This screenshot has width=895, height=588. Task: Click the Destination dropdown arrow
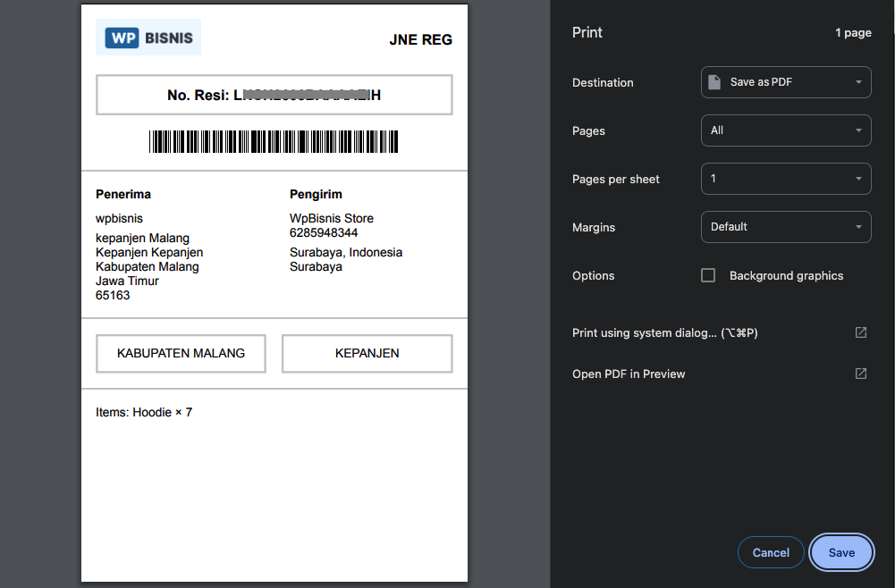click(x=858, y=82)
